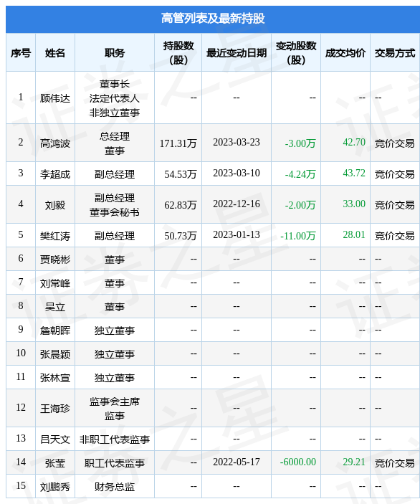This screenshot has height=504, width=420.
Task: Select the name 高鸿波
Action: pyautogui.click(x=55, y=143)
